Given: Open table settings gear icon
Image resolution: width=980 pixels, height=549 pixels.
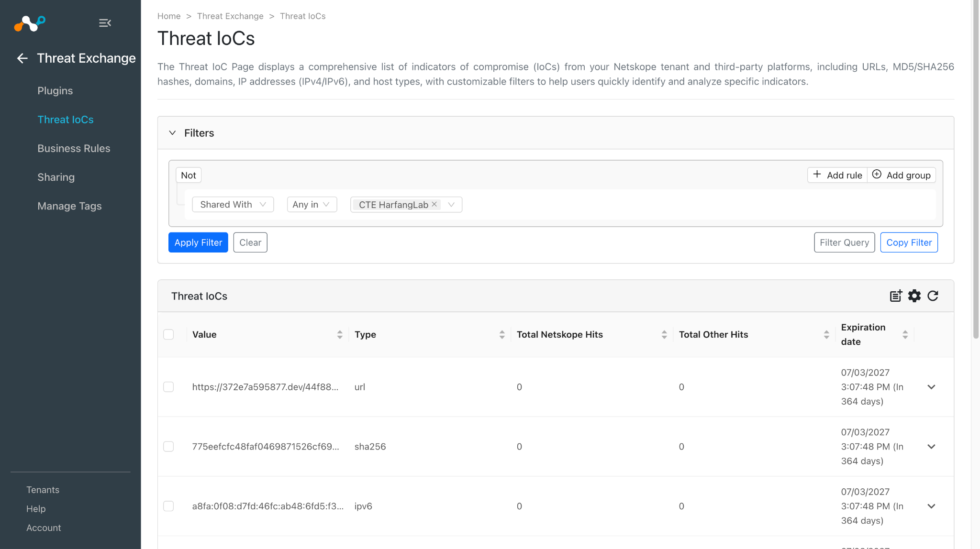Looking at the screenshot, I should [x=914, y=296].
